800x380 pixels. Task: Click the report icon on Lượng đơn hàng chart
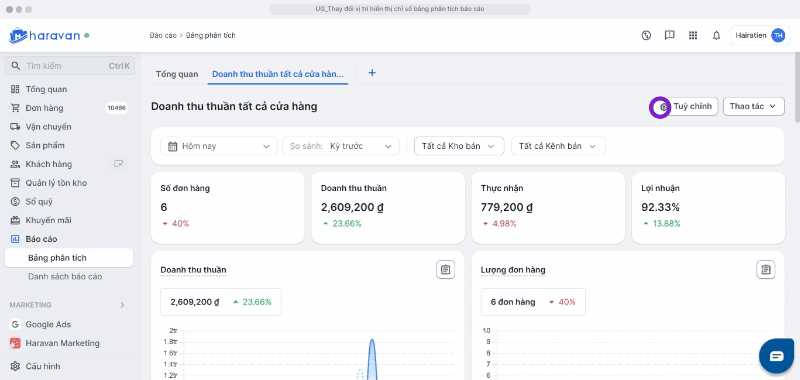tap(765, 269)
